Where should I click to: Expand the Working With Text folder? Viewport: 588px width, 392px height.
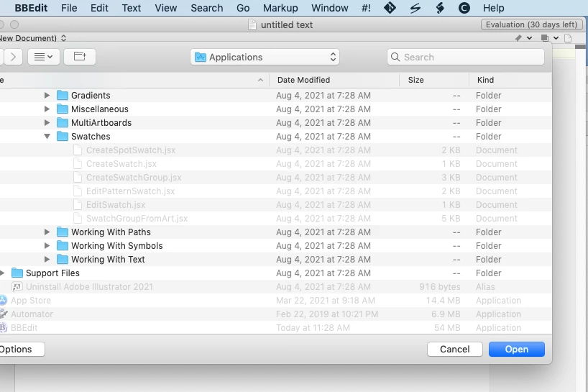coord(47,259)
